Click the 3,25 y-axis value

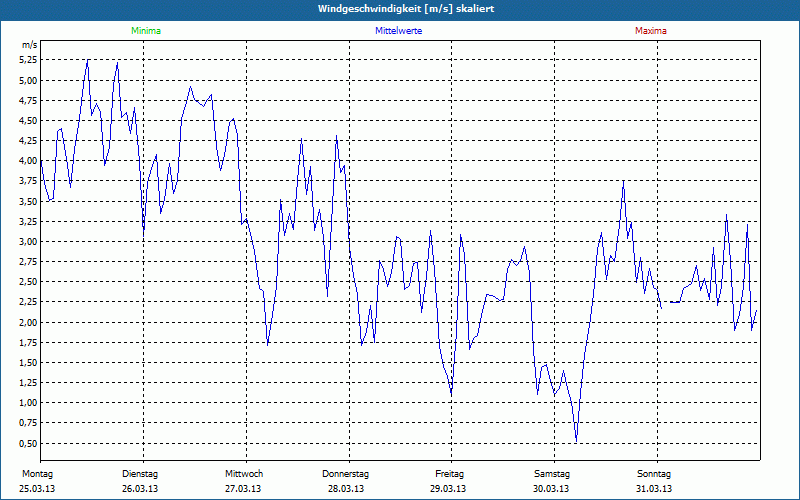[x=30, y=221]
